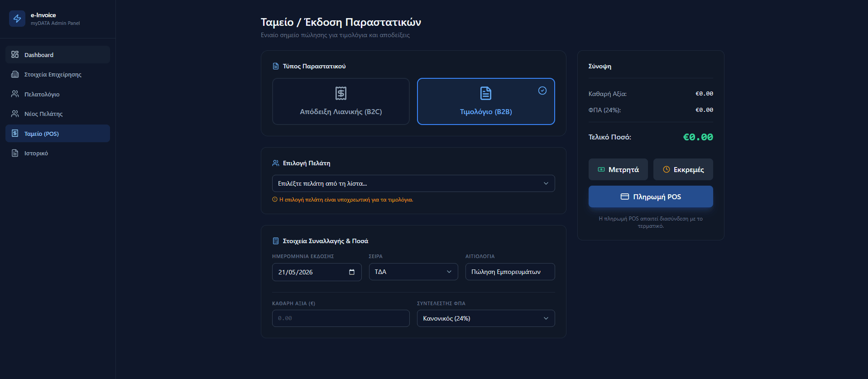The width and height of the screenshot is (868, 379).
Task: Click the Σύνοψη panel title
Action: coord(600,66)
